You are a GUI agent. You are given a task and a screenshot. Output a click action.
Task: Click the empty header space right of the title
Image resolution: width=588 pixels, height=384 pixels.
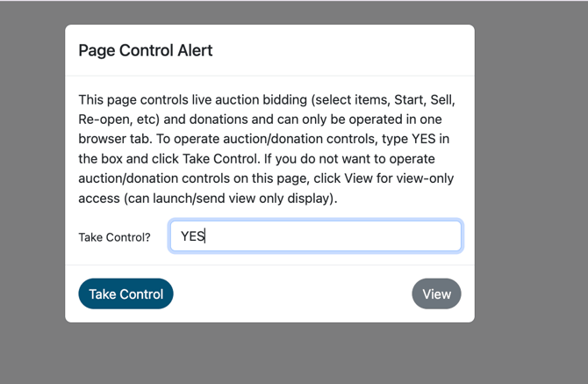coord(351,50)
